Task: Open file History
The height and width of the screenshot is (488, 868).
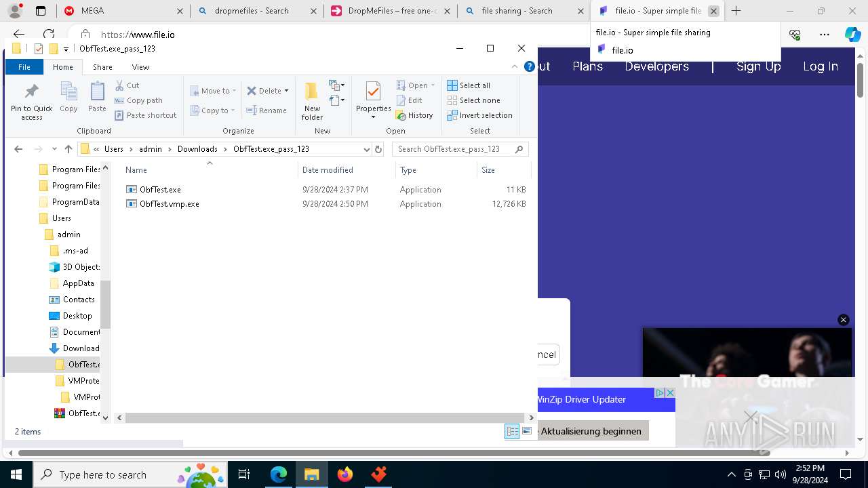Action: [414, 115]
